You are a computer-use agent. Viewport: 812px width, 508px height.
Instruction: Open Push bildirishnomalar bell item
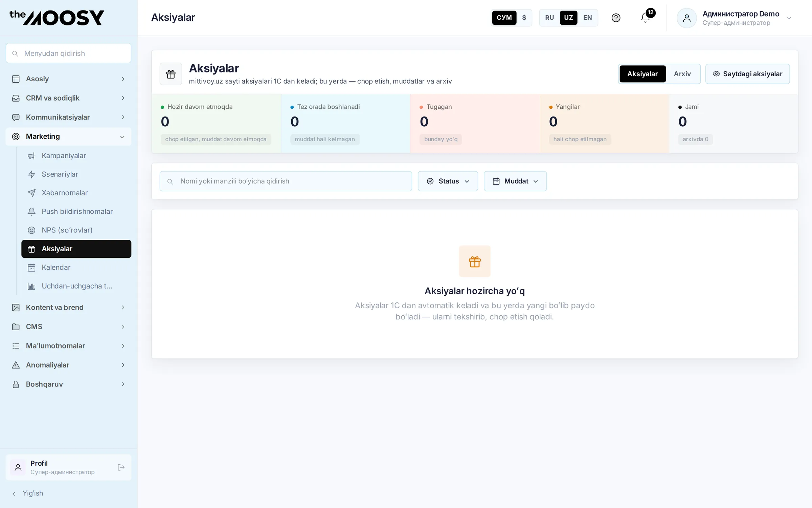click(x=76, y=211)
